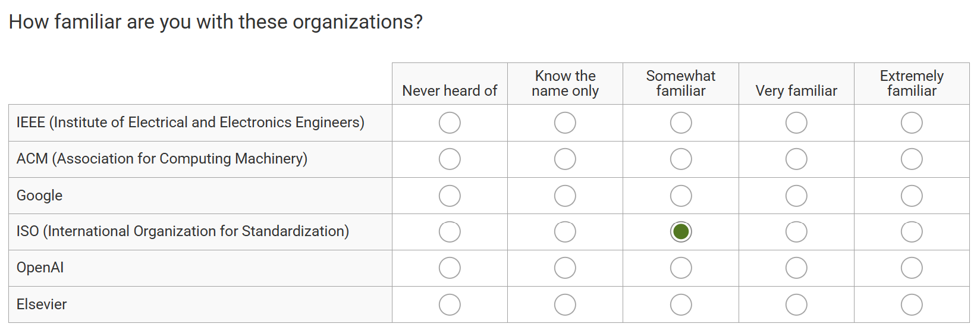Mark OpenAI as "Very familiar"
Screen dimensions: 980x336
[x=796, y=268]
